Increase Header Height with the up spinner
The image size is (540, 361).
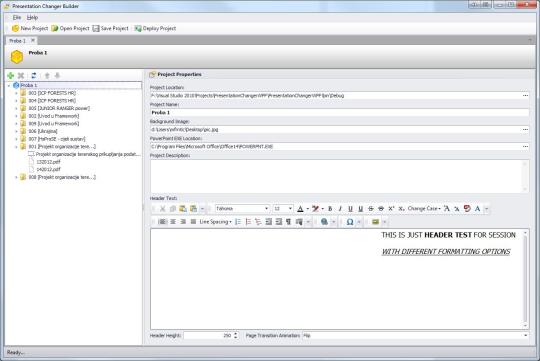tap(236, 333)
